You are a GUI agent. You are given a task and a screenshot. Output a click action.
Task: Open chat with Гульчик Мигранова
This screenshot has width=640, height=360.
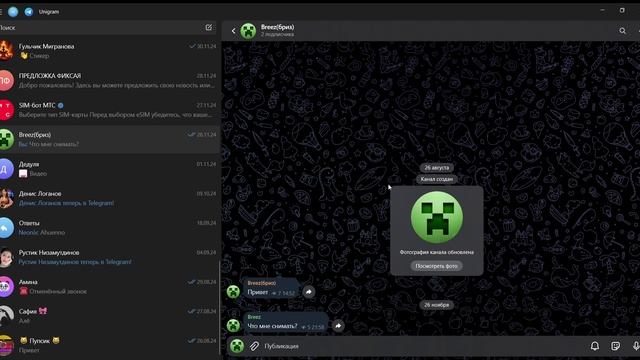click(x=109, y=51)
